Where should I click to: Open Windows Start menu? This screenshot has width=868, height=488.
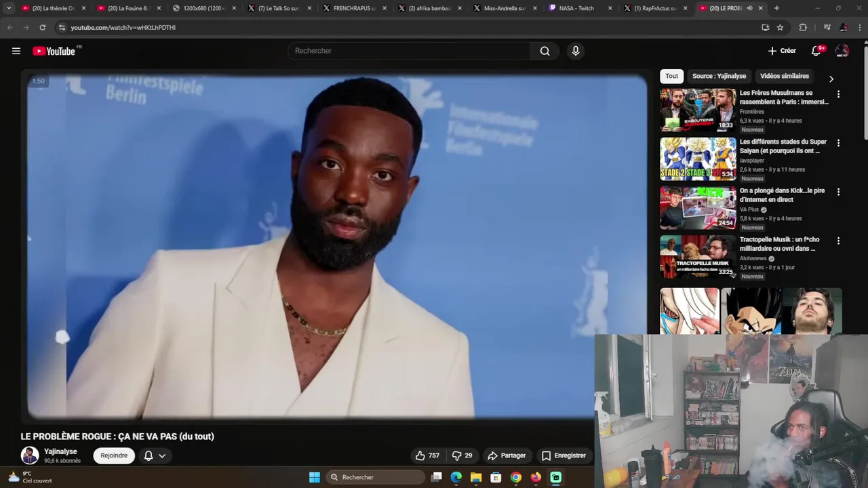[x=315, y=477]
